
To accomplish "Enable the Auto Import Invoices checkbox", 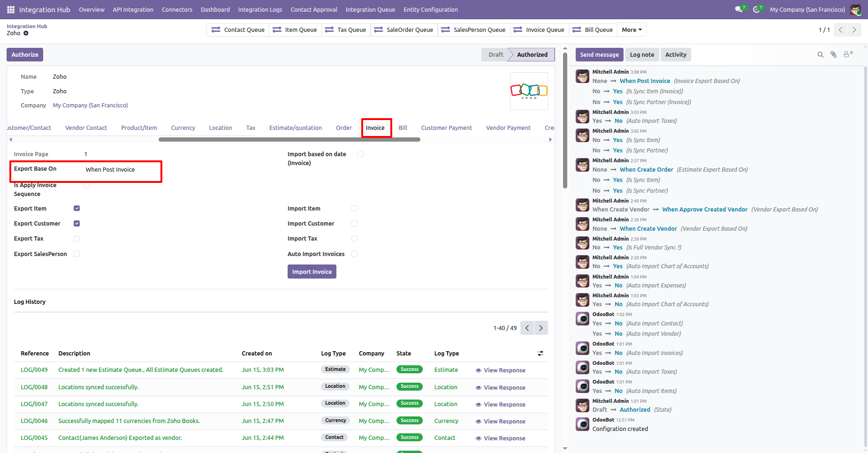I will [x=354, y=254].
